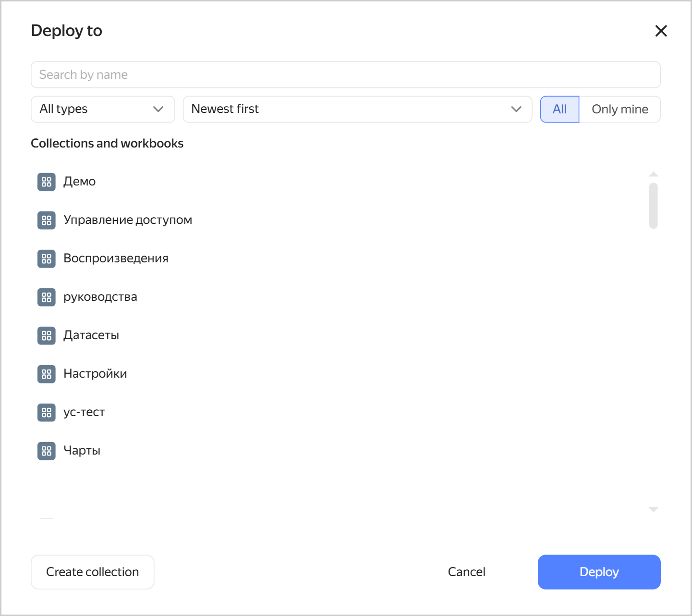
Task: Click the collection icon beside Демо
Action: coord(47,182)
